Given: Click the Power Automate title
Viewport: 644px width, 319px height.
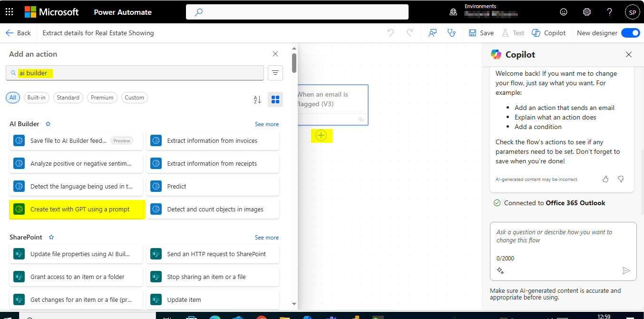Looking at the screenshot, I should (123, 12).
